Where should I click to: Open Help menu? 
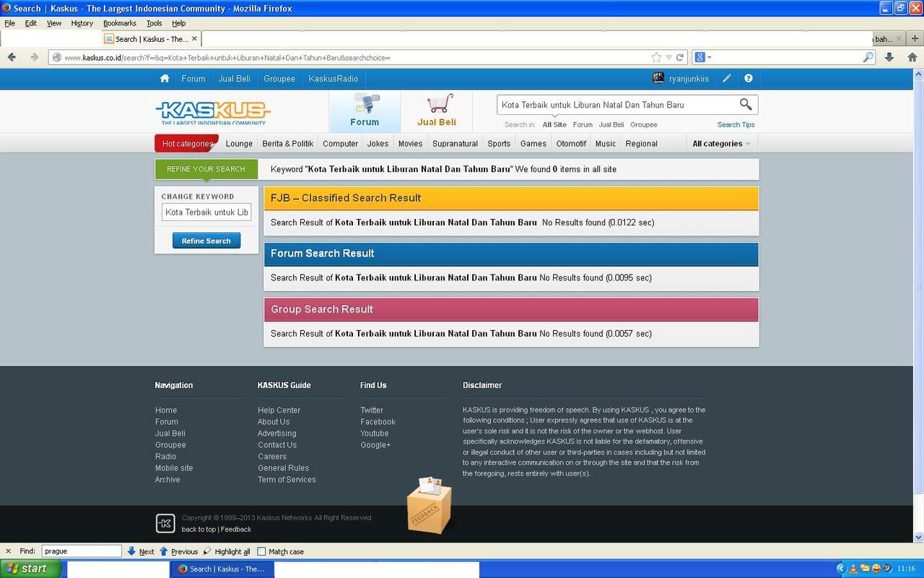(x=179, y=23)
